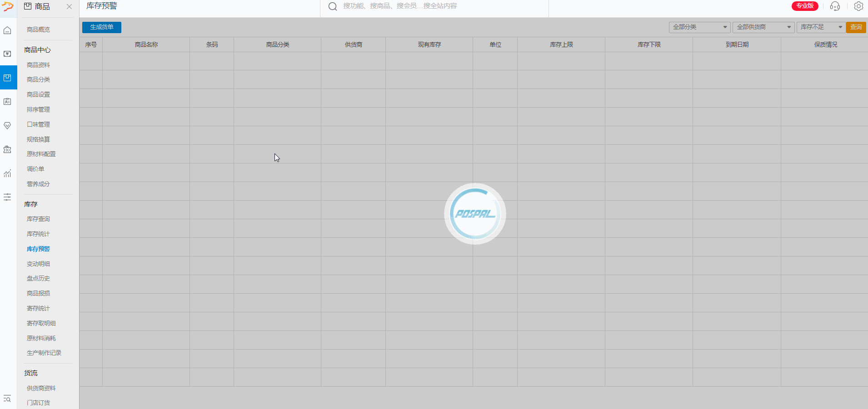The image size is (868, 409).
Task: Focus the global search input field
Action: pyautogui.click(x=436, y=6)
